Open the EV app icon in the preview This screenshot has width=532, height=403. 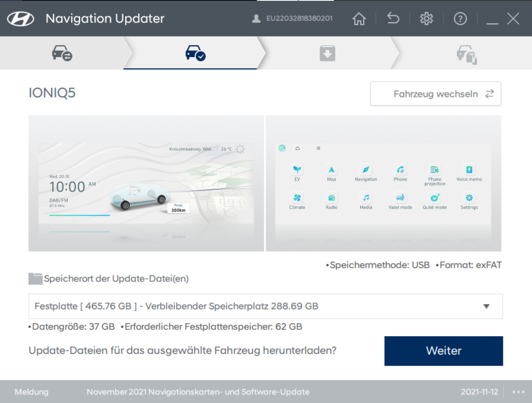click(297, 170)
